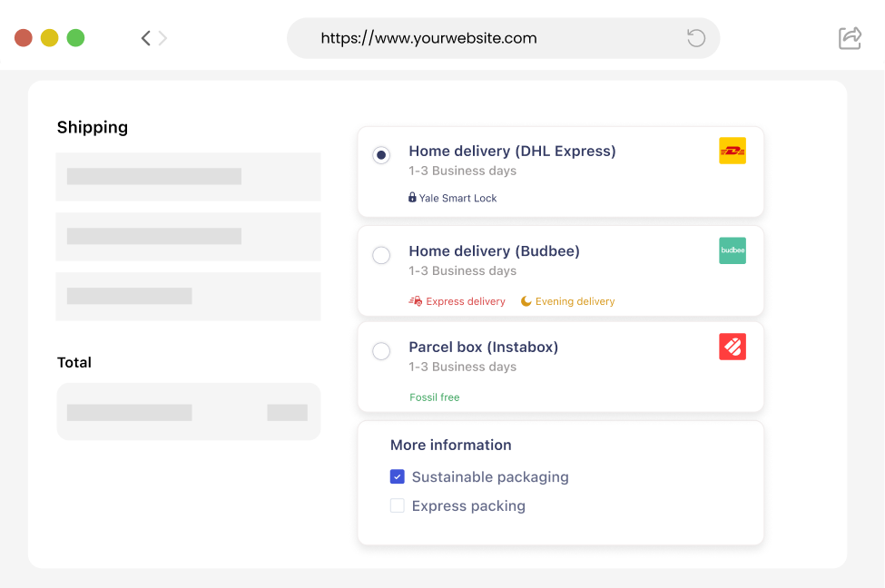
Task: Click the DHL Express carrier logo
Action: (732, 151)
